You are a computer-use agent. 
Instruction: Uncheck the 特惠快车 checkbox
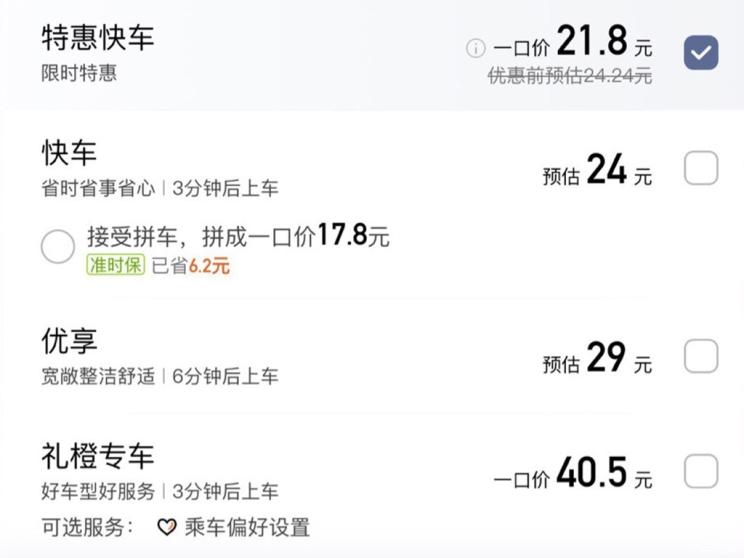pyautogui.click(x=701, y=52)
